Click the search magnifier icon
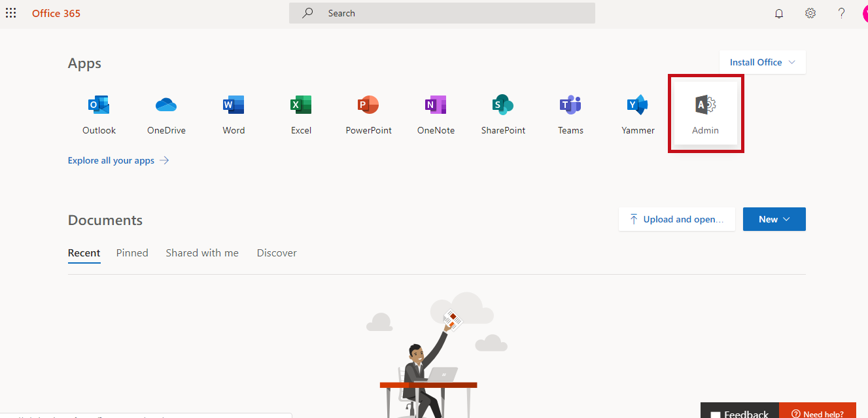The image size is (868, 418). [307, 13]
